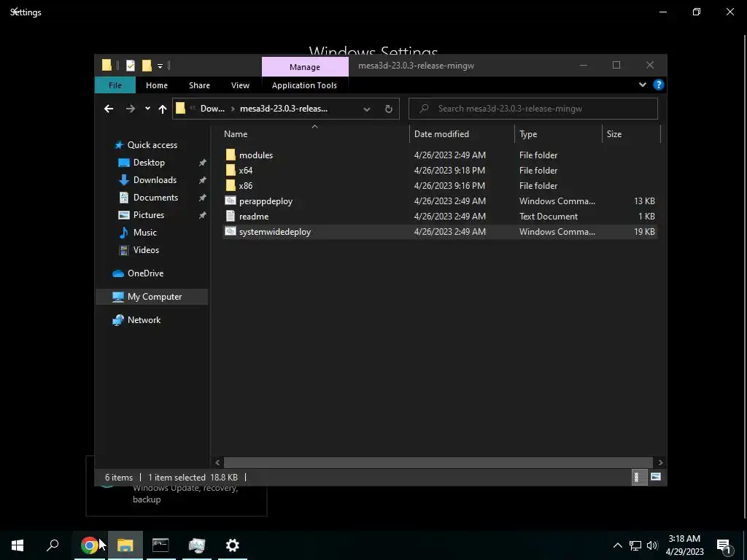Open the blue Help icon
This screenshot has width=747, height=560.
point(659,85)
